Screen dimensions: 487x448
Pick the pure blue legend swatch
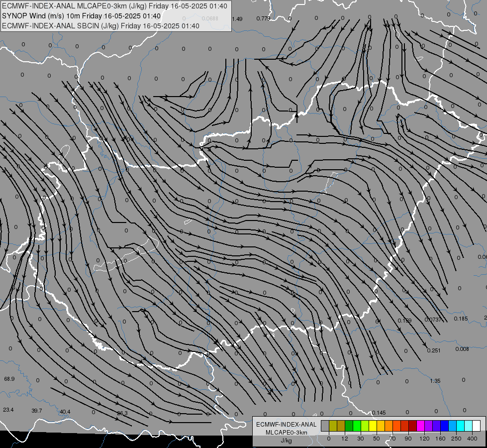coord(444,426)
